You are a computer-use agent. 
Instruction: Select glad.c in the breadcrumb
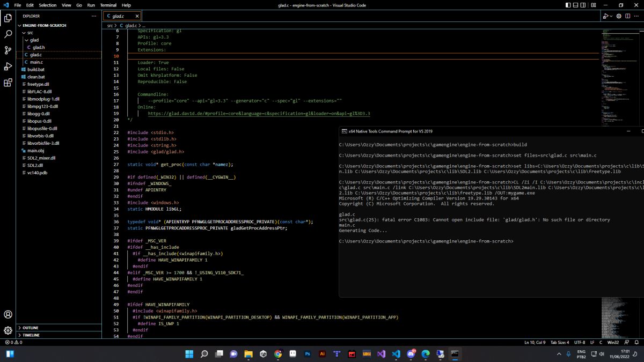coord(128,25)
